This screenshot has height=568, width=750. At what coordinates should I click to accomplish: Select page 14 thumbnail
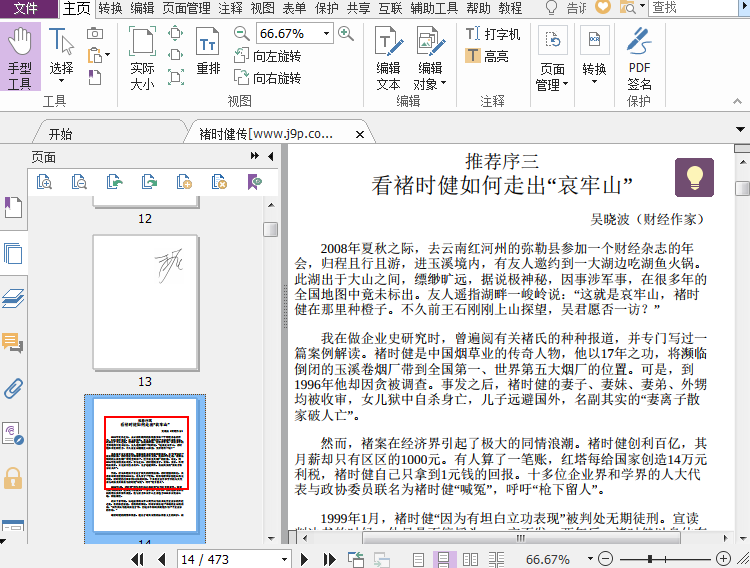[x=145, y=466]
